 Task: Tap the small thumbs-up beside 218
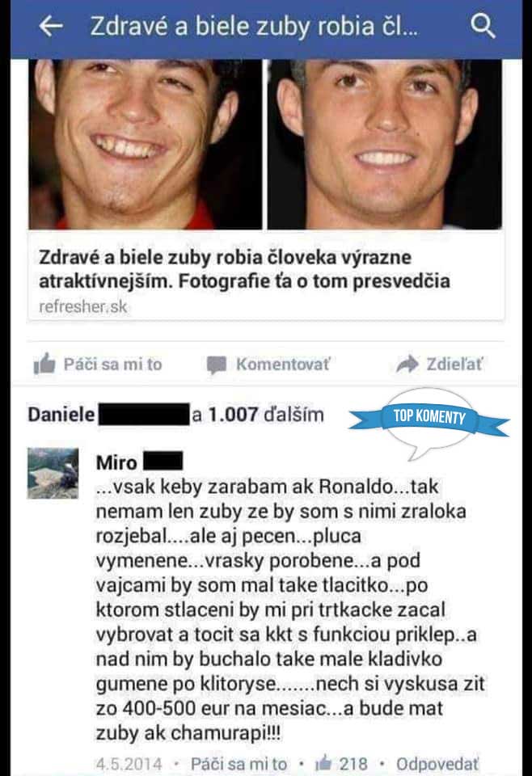point(323,763)
